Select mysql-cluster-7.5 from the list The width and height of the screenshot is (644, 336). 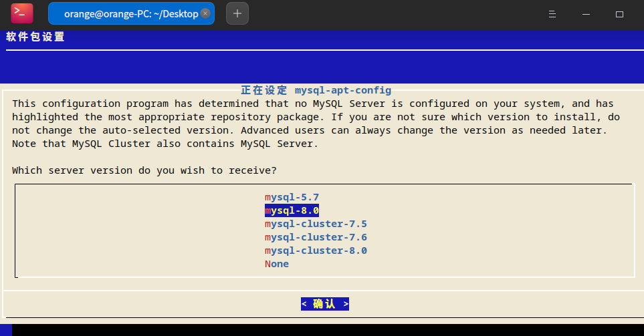[x=316, y=224]
